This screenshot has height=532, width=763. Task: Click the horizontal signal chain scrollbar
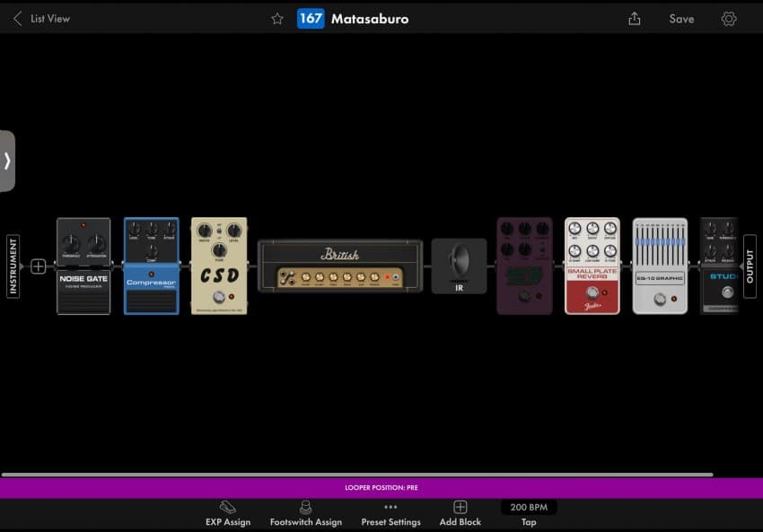point(357,474)
